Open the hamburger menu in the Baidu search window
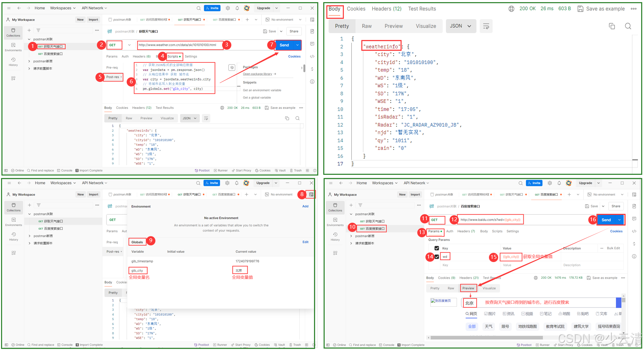Screen dimensions: 644x350 pos(331,183)
